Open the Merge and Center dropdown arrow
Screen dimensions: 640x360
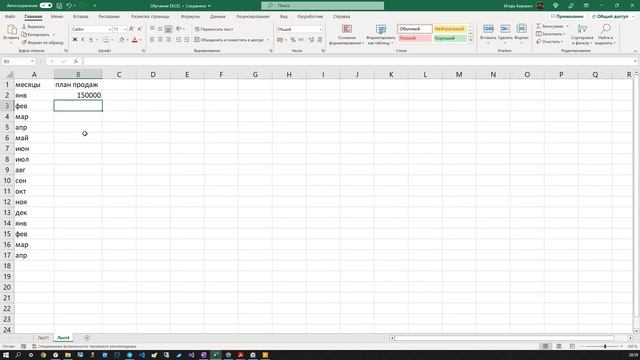pyautogui.click(x=268, y=40)
